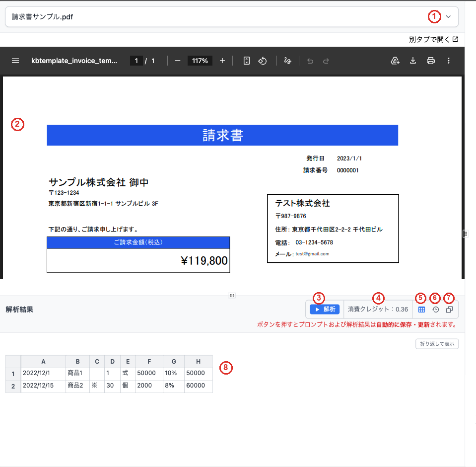Screen dimensions: 476x467
Task: Open the PDF viewer sidebar hamburger menu
Action: [15, 61]
